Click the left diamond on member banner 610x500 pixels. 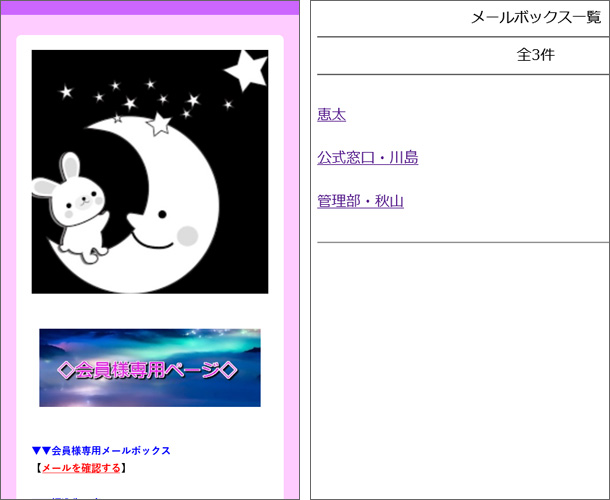[66, 370]
